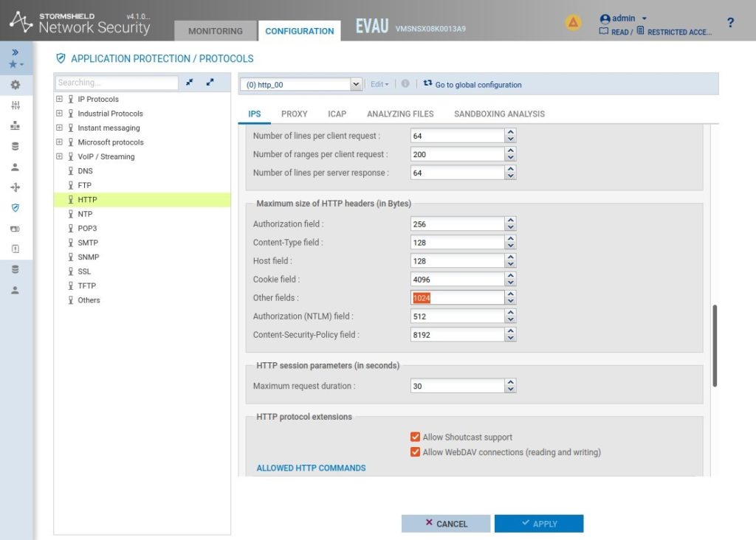Click the gear icon in left sidebar
The height and width of the screenshot is (540, 756).
16,85
